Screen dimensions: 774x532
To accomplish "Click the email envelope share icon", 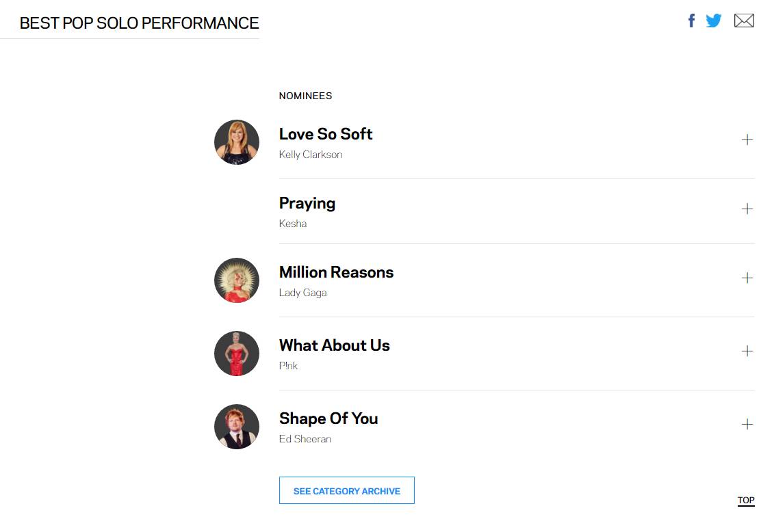I will [x=744, y=21].
